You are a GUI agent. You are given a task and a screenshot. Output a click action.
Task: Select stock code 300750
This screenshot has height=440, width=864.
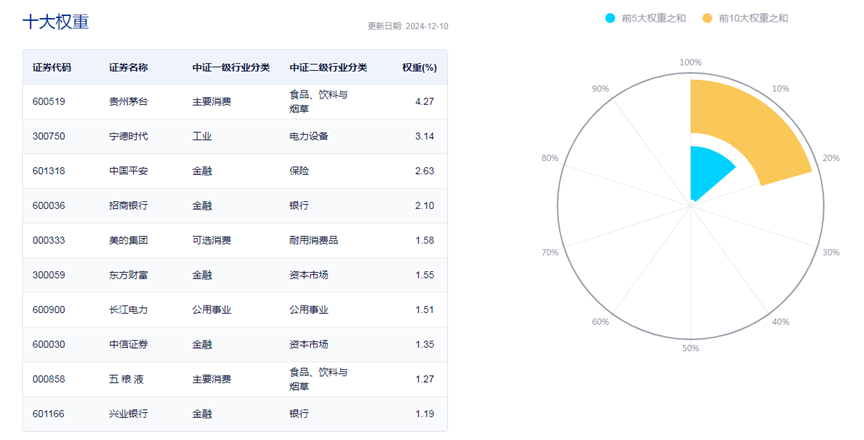click(x=48, y=136)
